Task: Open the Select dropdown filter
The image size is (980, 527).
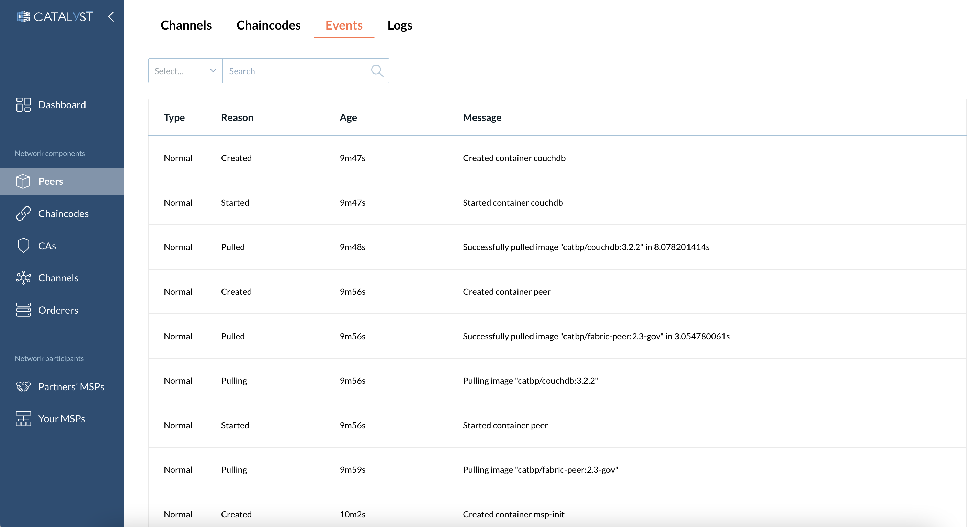Action: pyautogui.click(x=184, y=70)
